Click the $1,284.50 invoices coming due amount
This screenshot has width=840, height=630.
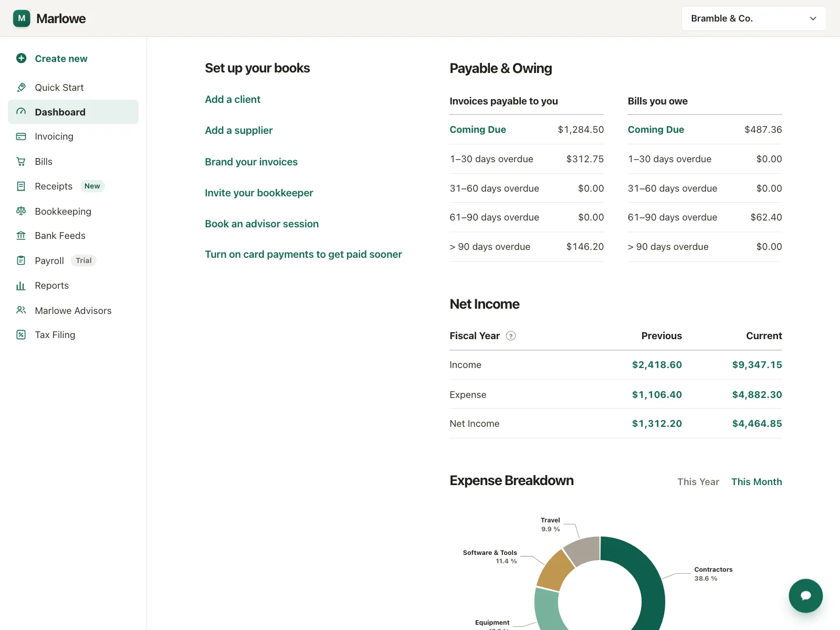[581, 130]
